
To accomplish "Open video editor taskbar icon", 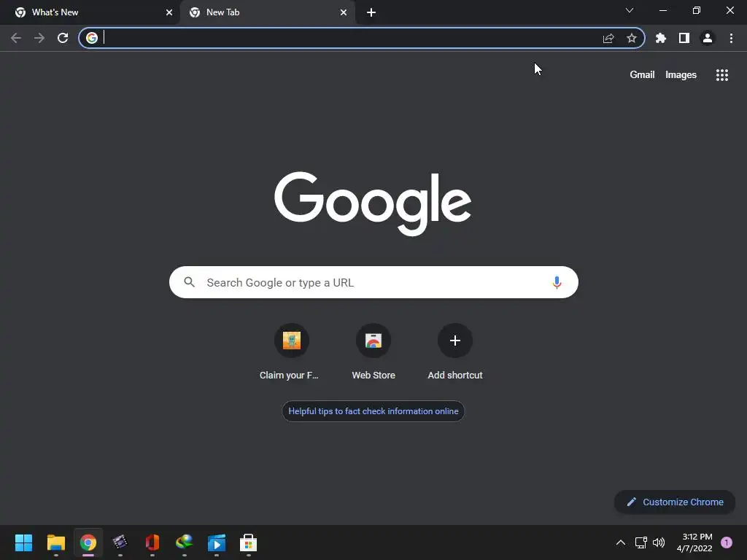I will tap(120, 542).
